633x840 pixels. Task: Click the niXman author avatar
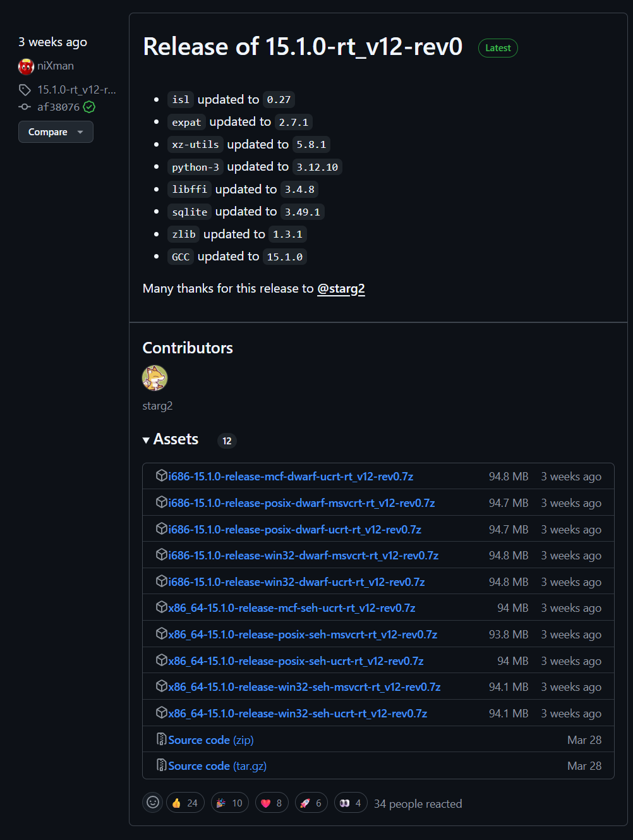pyautogui.click(x=26, y=66)
